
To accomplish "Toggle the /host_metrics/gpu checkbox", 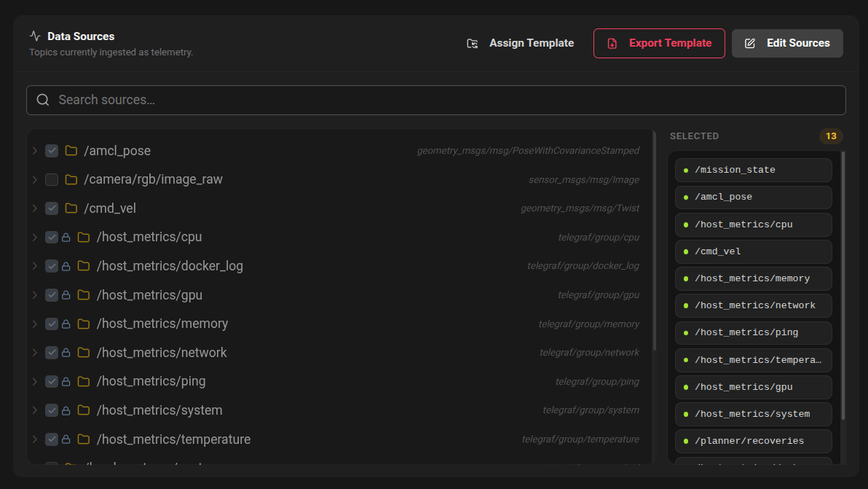I will pos(52,295).
